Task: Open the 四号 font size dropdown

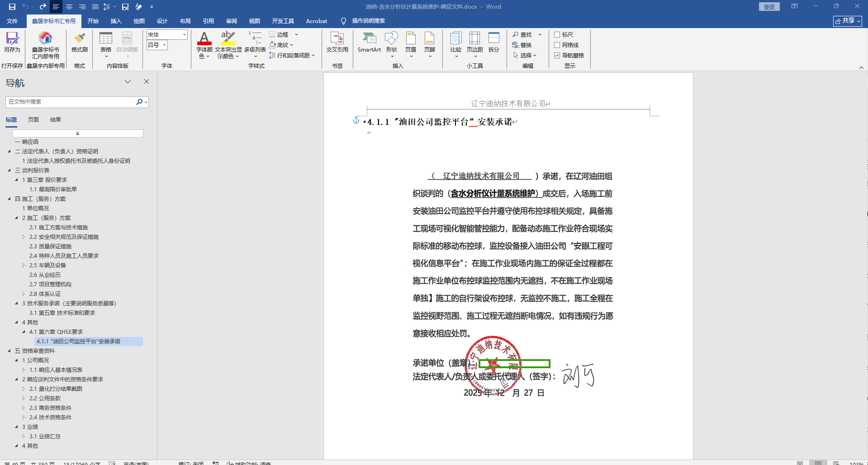Action: pos(165,45)
